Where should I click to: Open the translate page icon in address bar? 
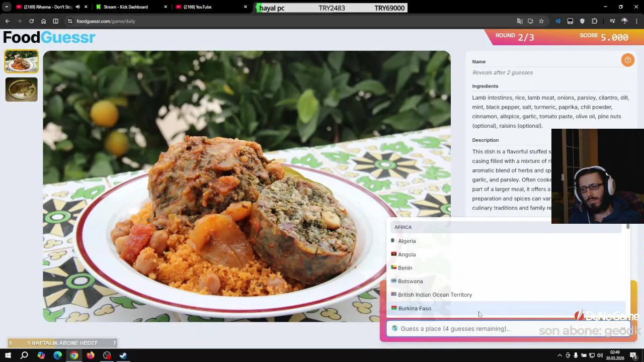pos(520,21)
